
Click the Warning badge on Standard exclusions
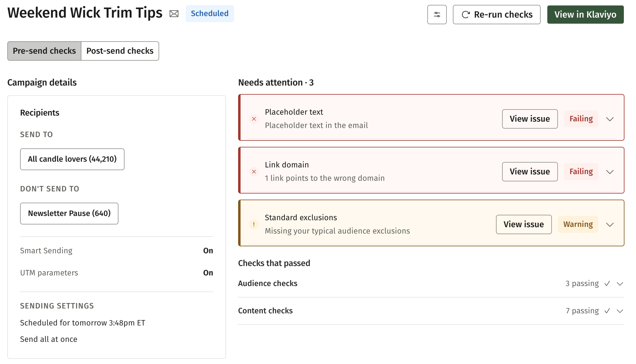pyautogui.click(x=578, y=224)
